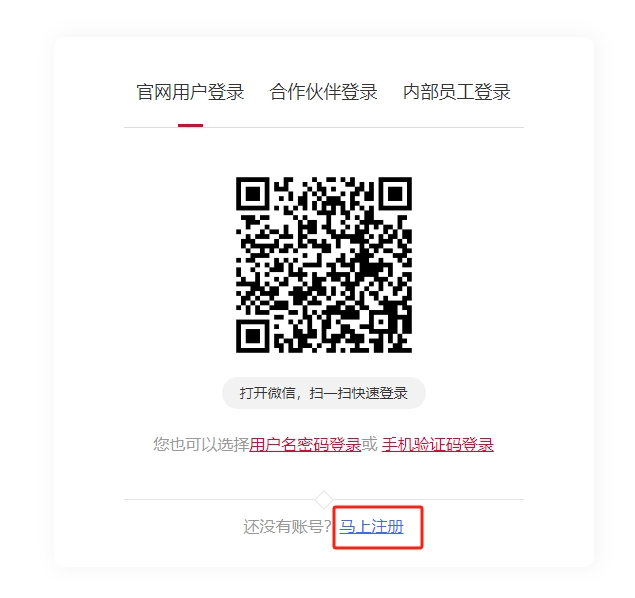Click the 还没有账号? text
Image resolution: width=635 pixels, height=598 pixels.
point(288,527)
